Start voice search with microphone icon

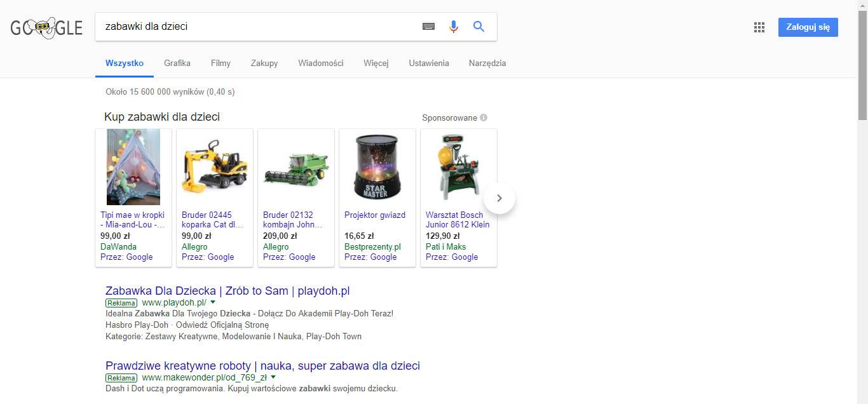(x=453, y=27)
